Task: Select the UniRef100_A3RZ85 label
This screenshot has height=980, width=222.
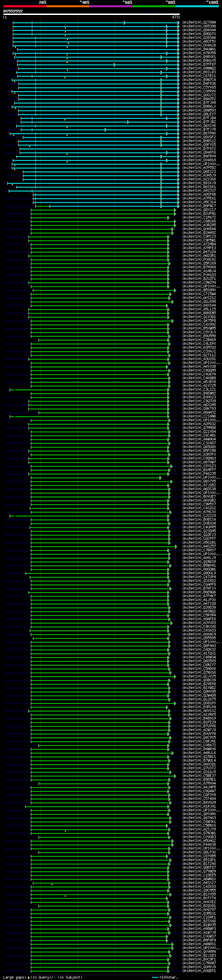Action: point(199,225)
